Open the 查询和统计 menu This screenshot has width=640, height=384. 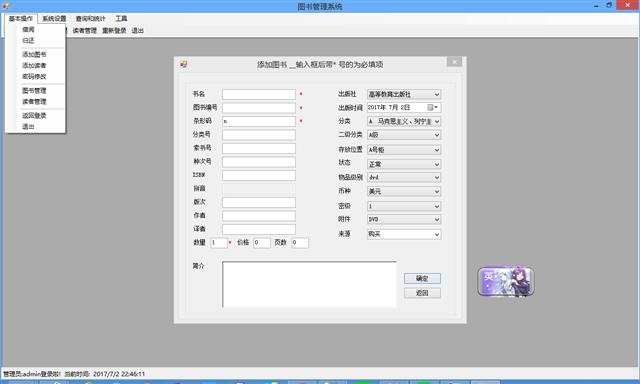90,19
